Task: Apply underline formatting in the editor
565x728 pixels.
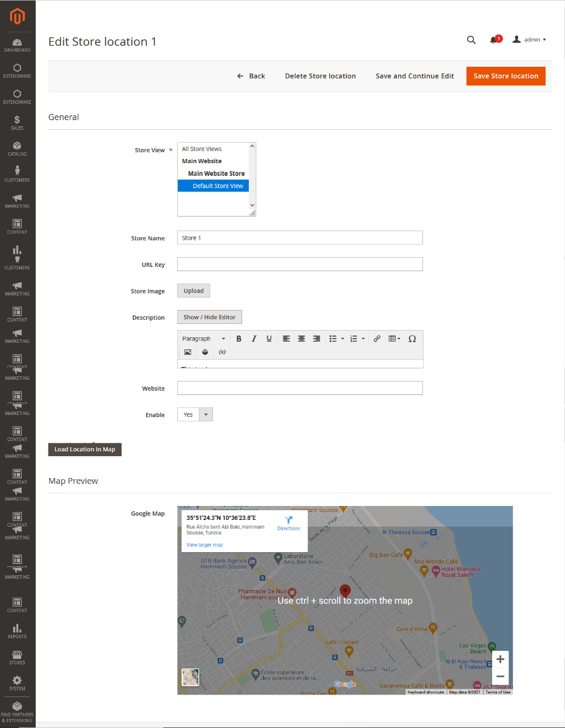Action: [x=268, y=339]
